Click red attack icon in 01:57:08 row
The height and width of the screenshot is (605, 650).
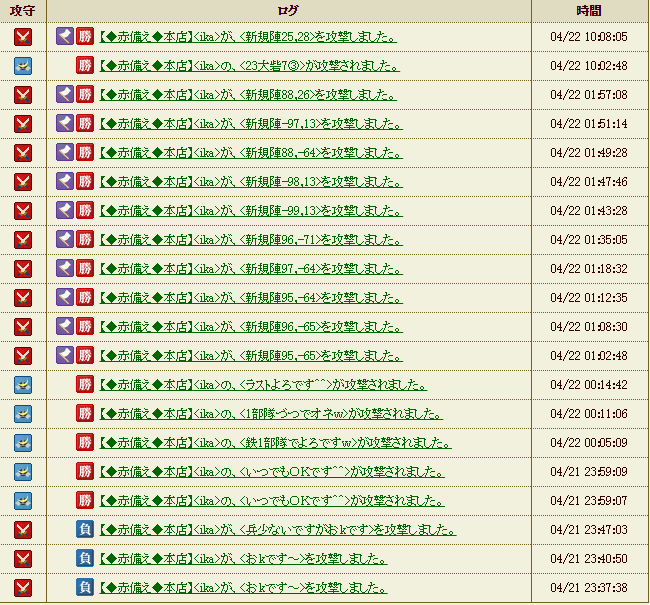pos(23,95)
